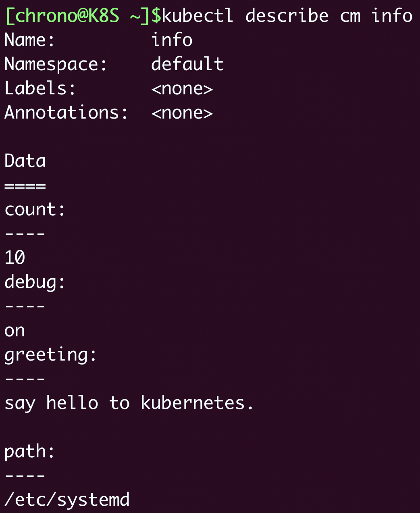Click the Labels: field label
Viewport: 420px width, 513px height.
click(x=40, y=89)
